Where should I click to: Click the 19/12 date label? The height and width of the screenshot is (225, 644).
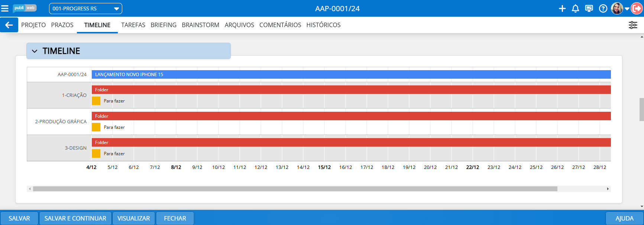tap(409, 167)
